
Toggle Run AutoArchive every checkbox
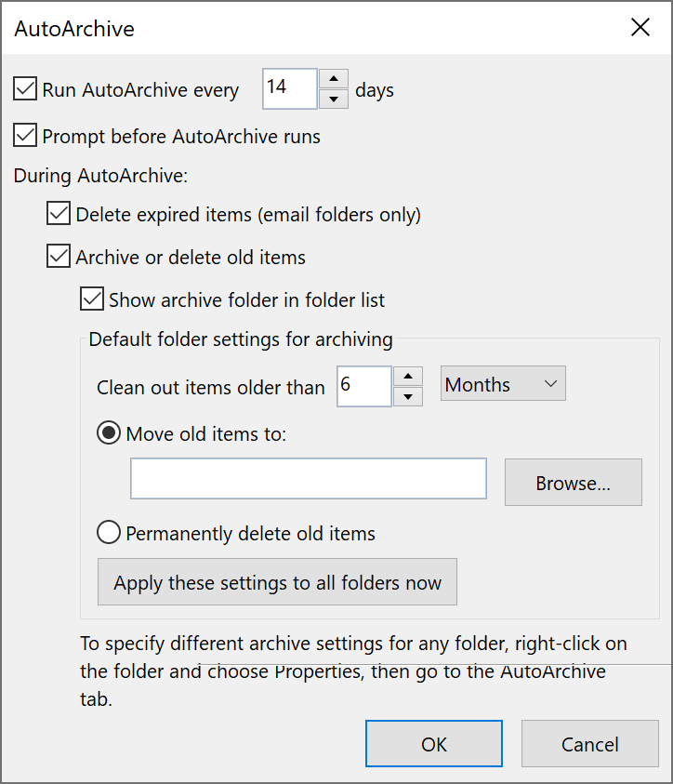coord(25,89)
